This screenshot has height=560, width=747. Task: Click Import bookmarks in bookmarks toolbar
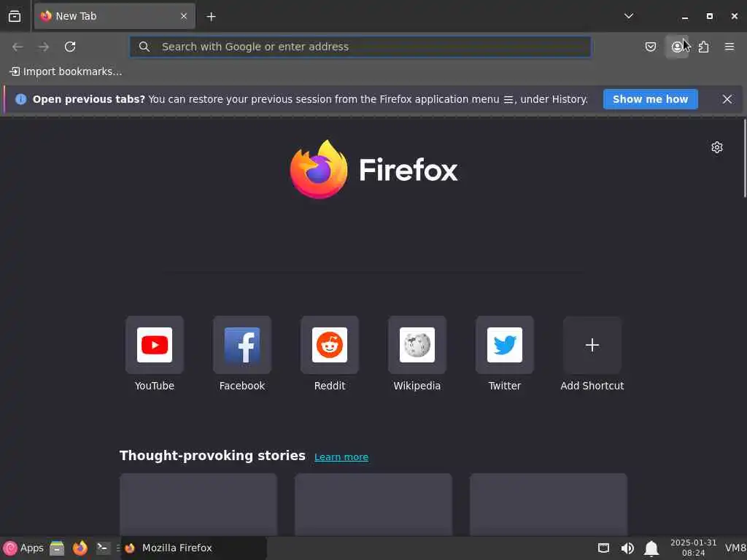[66, 71]
